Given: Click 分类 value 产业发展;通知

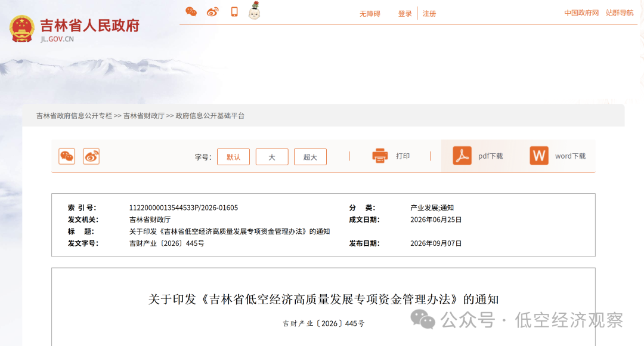Looking at the screenshot, I should coord(432,208).
